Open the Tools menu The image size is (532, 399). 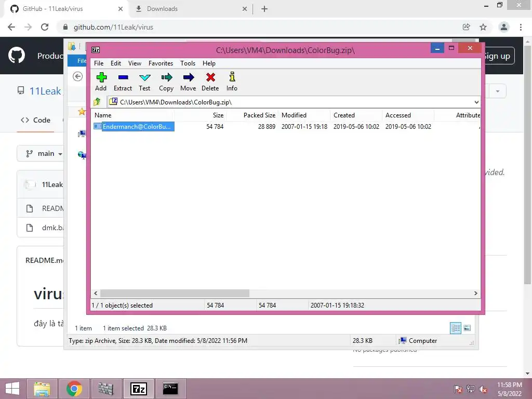click(188, 63)
